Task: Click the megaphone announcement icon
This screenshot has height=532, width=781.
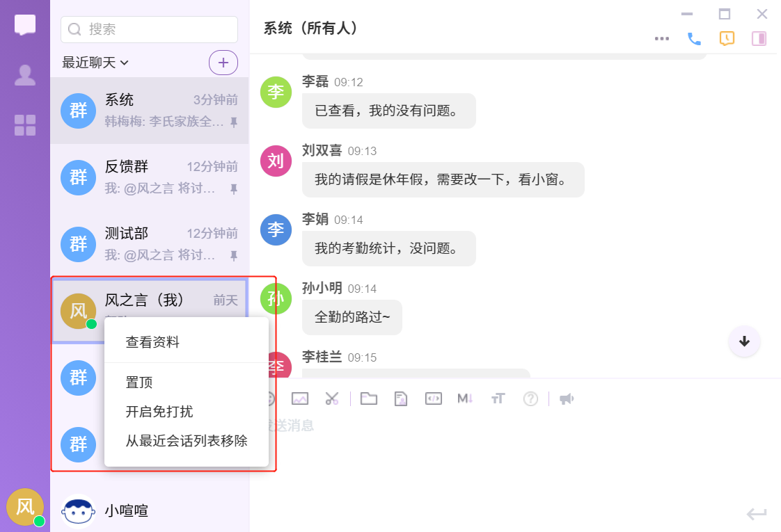Action: click(567, 398)
